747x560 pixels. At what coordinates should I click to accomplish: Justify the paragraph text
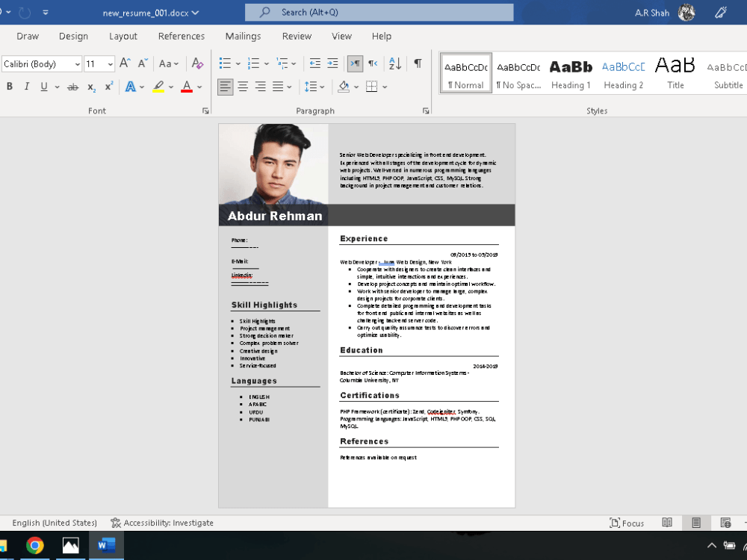click(x=278, y=87)
